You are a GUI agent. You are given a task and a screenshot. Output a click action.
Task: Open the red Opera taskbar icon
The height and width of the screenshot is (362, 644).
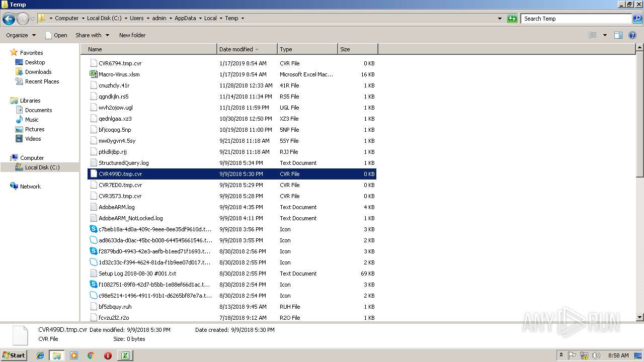(x=108, y=355)
